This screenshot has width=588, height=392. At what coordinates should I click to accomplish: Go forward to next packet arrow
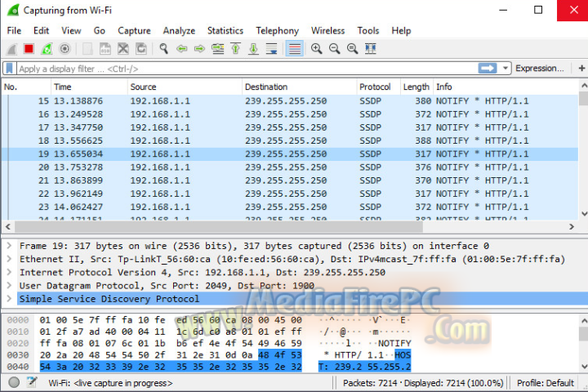199,49
